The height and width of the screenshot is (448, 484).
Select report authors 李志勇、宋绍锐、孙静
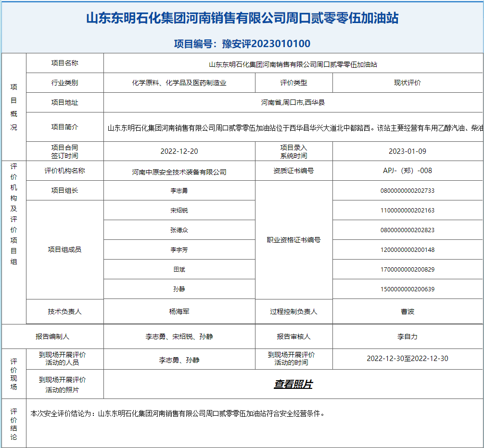[x=179, y=336]
